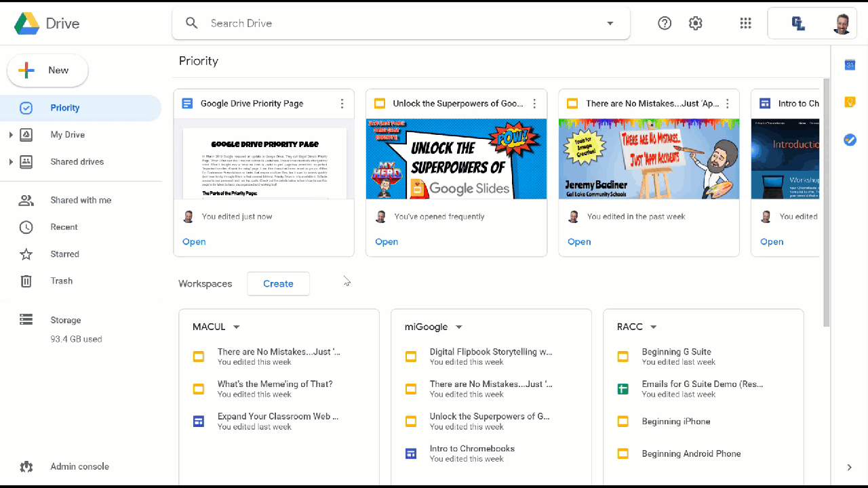Viewport: 868px width, 488px height.
Task: Click Open under There are No Mistakes card
Action: pyautogui.click(x=579, y=241)
